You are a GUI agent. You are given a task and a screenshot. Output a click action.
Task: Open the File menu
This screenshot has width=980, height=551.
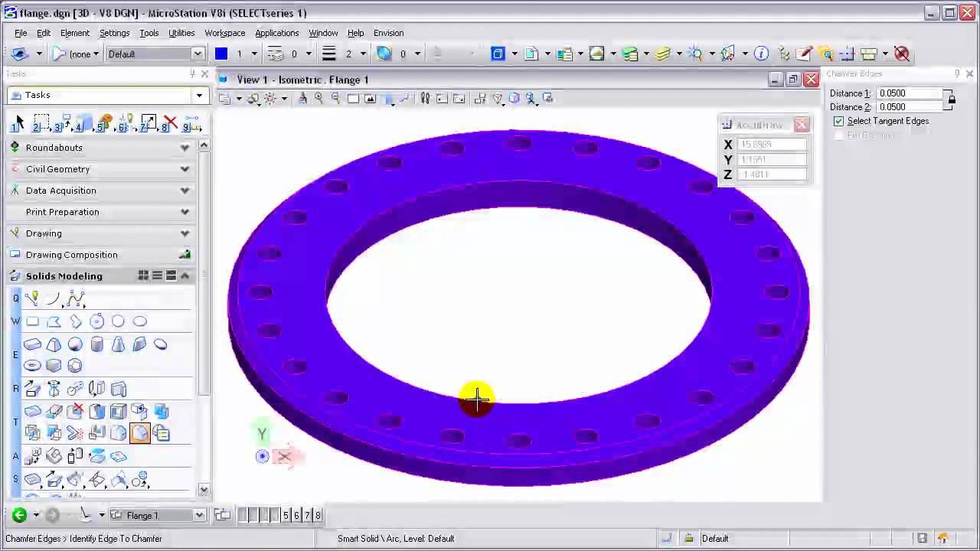21,33
